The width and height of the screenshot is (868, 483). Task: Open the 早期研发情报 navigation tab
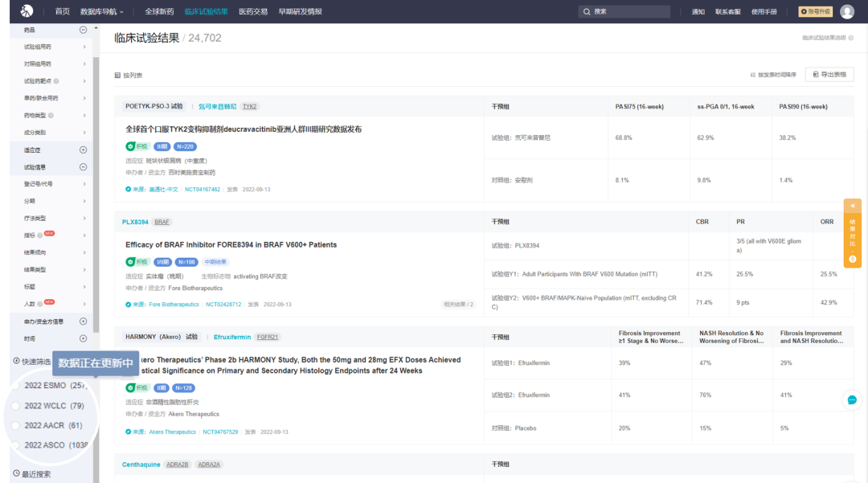click(300, 11)
